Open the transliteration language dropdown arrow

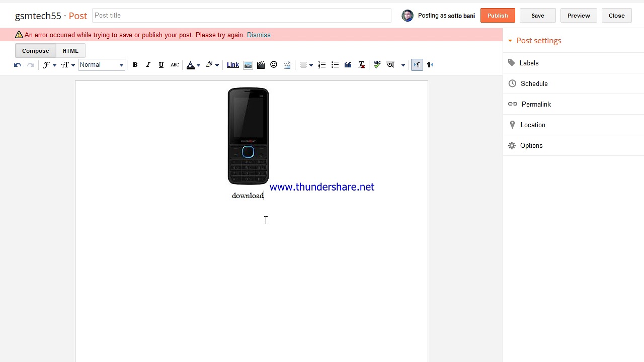tap(403, 65)
